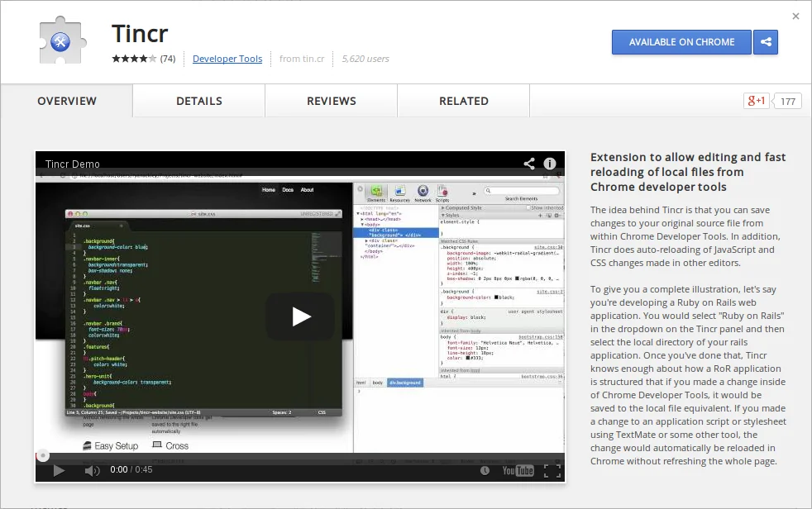Click the video progress bar scrubber

coord(43,456)
